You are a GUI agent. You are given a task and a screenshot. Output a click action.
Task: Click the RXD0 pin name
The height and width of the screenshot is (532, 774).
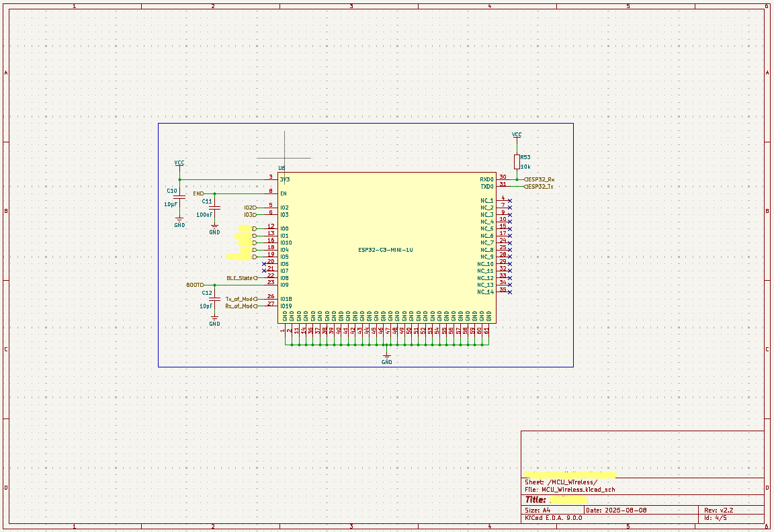click(x=486, y=179)
